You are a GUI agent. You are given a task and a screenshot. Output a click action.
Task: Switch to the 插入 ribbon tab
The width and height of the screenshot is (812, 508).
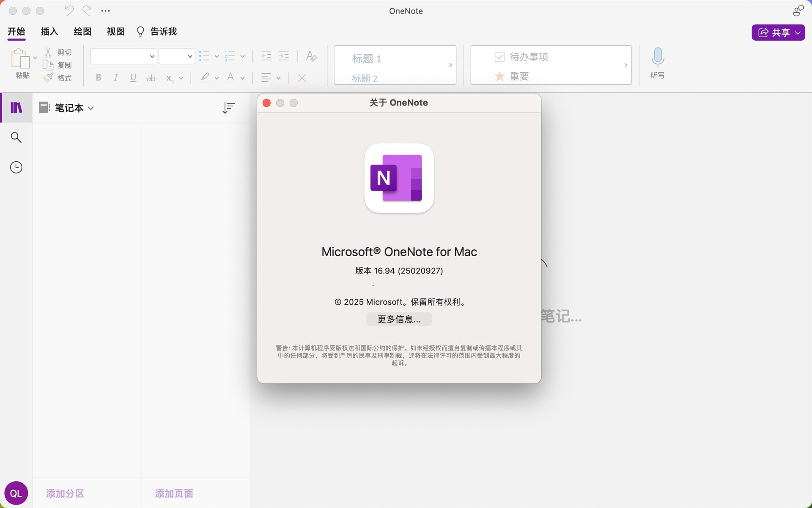(49, 31)
